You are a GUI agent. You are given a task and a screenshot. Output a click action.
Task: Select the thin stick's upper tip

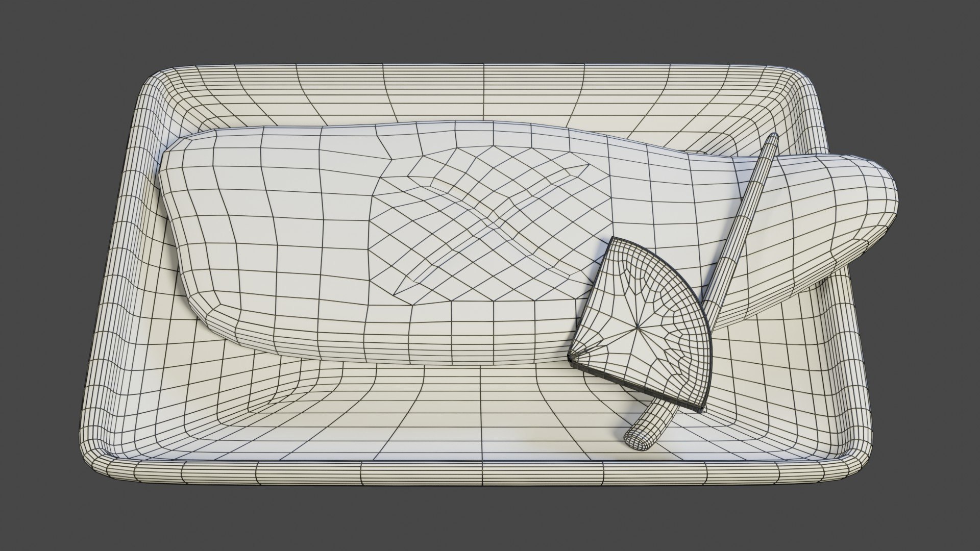tap(773, 138)
